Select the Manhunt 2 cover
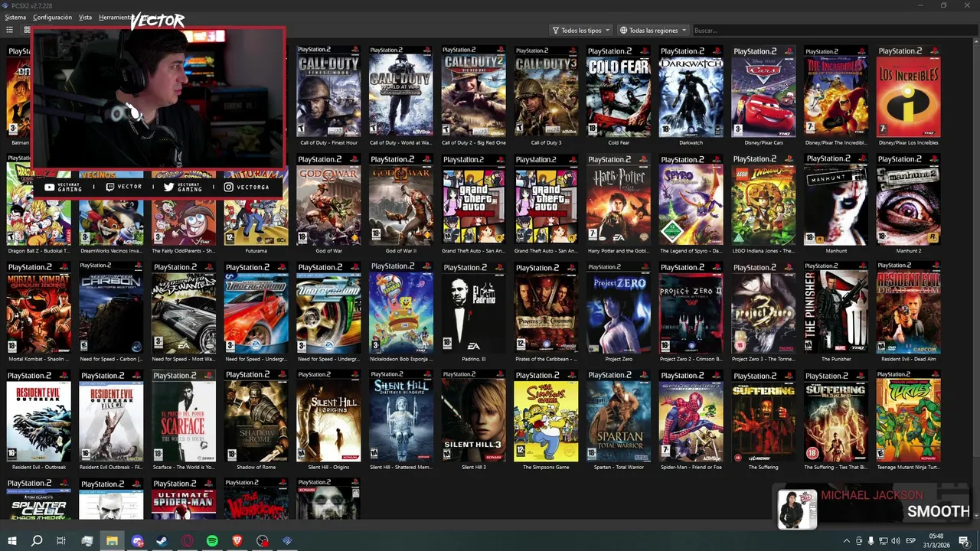This screenshot has width=980, height=551. [x=908, y=200]
